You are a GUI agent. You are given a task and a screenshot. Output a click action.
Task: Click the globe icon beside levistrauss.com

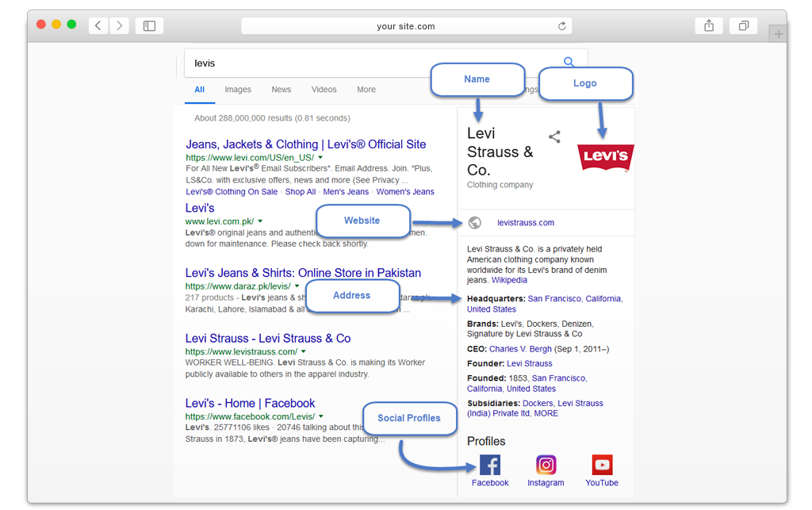click(x=475, y=223)
